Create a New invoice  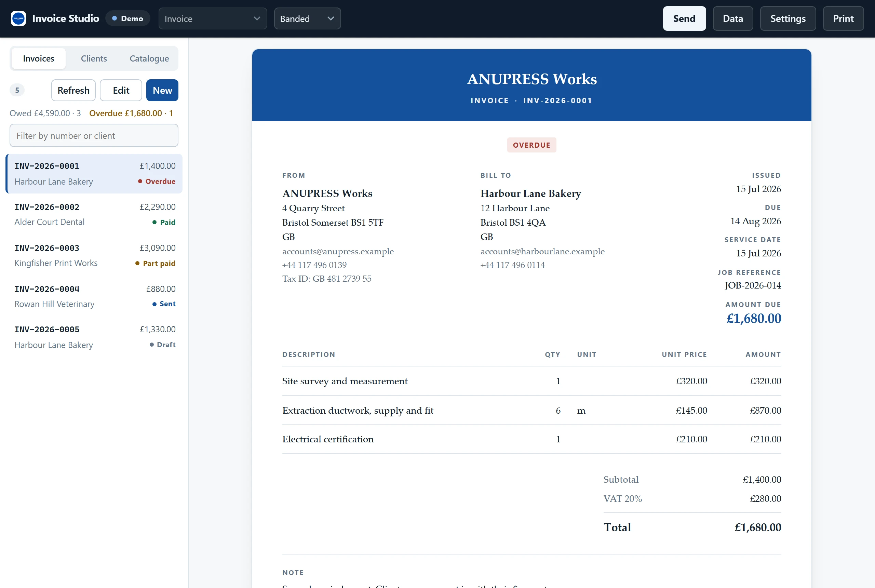[162, 90]
